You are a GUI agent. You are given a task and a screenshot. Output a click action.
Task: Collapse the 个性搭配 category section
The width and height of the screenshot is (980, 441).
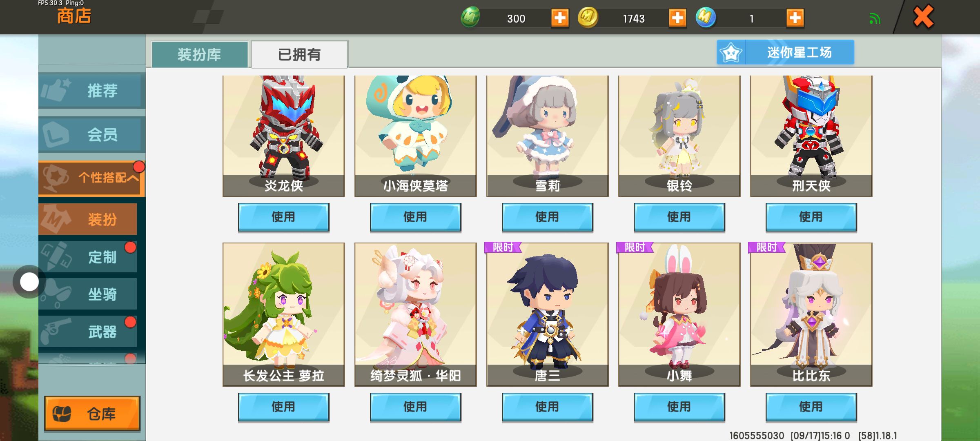(x=92, y=178)
